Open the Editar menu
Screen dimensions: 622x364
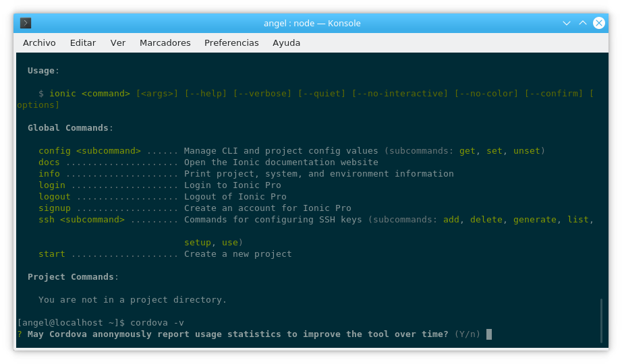tap(83, 43)
